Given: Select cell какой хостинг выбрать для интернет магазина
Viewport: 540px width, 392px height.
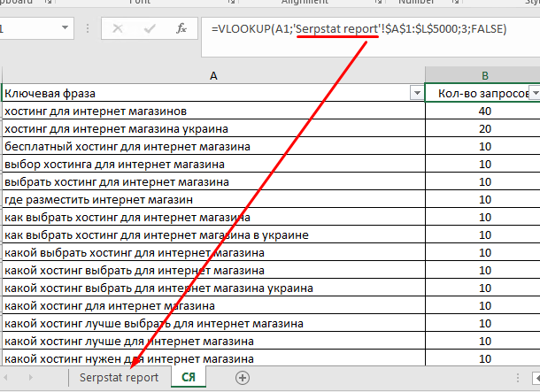Looking at the screenshot, I should click(x=213, y=271).
